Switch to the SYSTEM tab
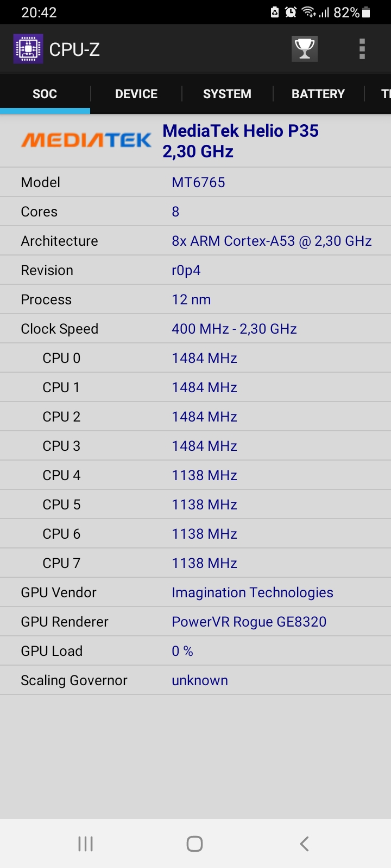391x868 pixels. (x=227, y=94)
